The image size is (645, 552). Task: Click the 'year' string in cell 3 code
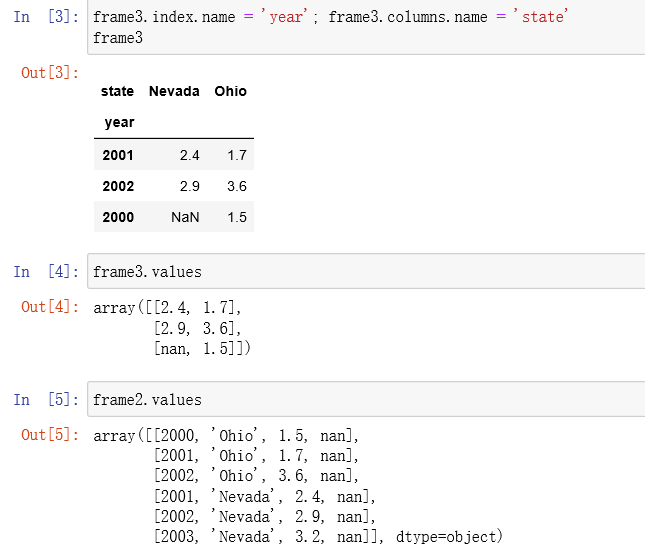285,17
